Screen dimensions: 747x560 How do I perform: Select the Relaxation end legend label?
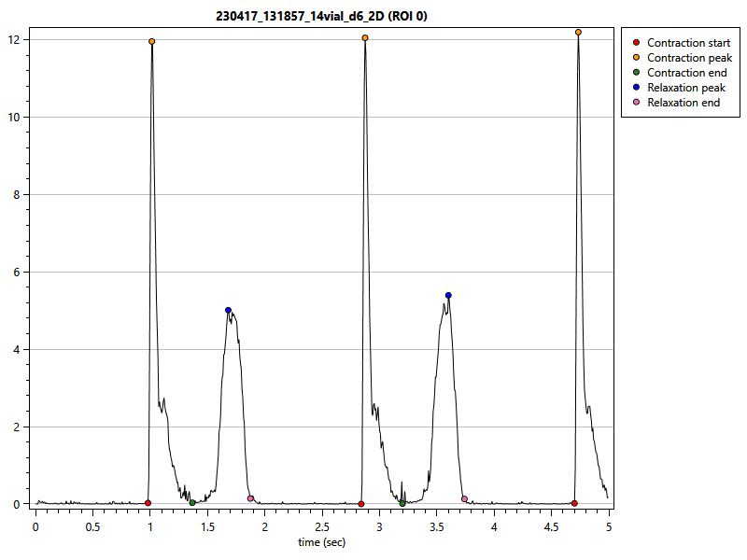point(684,103)
